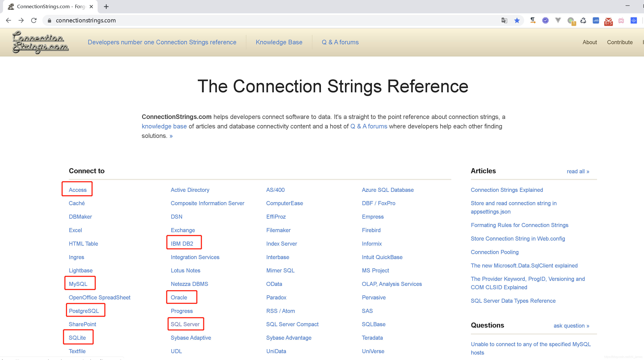Open the AS/400 link
This screenshot has height=360, width=644.
pos(275,190)
